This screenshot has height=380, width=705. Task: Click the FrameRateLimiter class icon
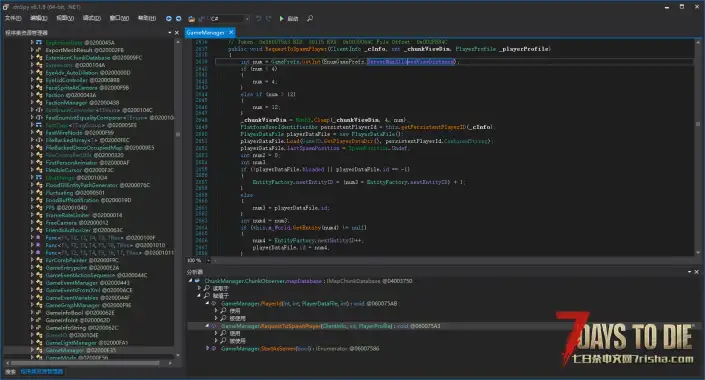click(39, 215)
